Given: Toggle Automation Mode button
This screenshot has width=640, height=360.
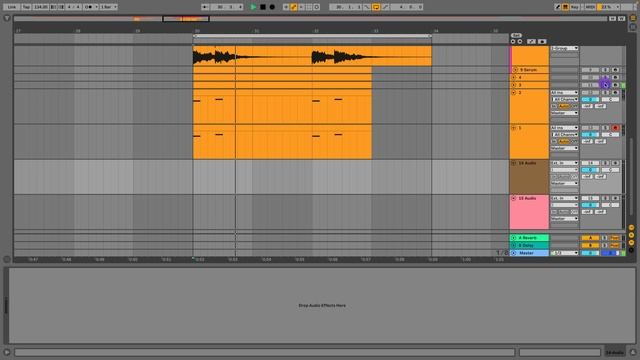Looking at the screenshot, I should [531, 41].
